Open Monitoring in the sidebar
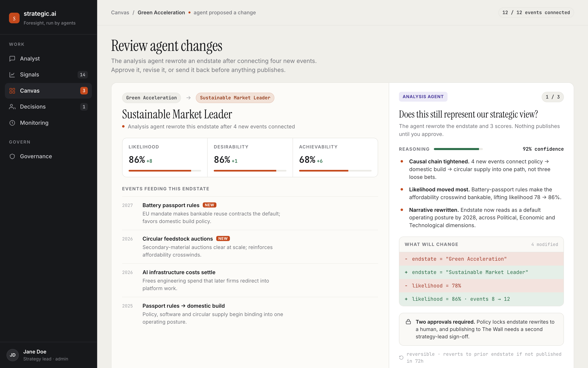This screenshot has width=588, height=368. tap(48, 123)
